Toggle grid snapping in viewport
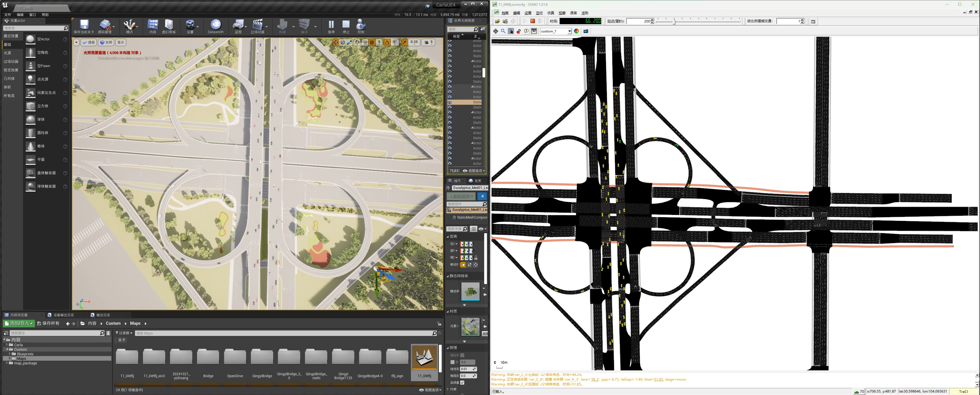The height and width of the screenshot is (395, 980). coord(372,42)
